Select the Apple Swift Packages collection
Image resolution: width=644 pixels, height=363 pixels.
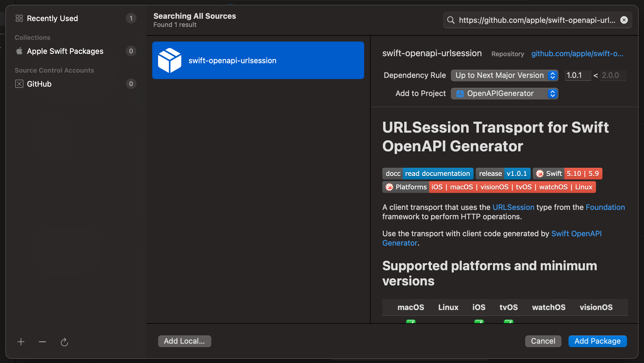[x=65, y=51]
